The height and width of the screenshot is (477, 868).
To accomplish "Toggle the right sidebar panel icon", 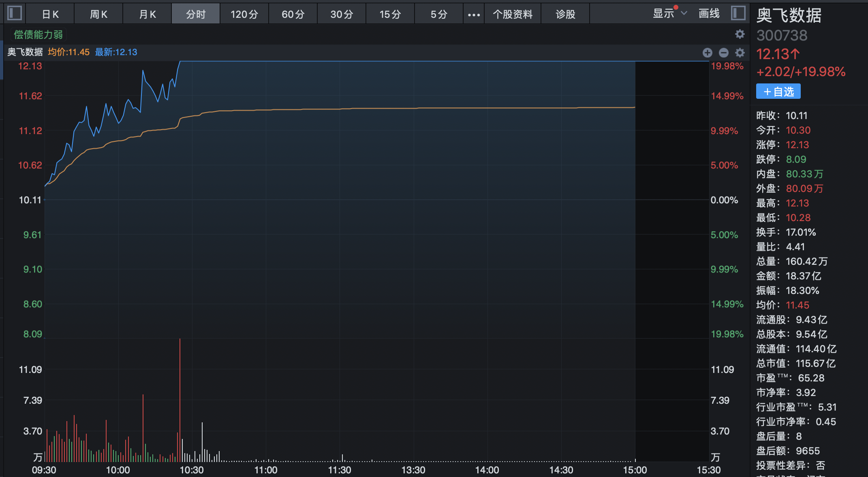I will point(738,13).
